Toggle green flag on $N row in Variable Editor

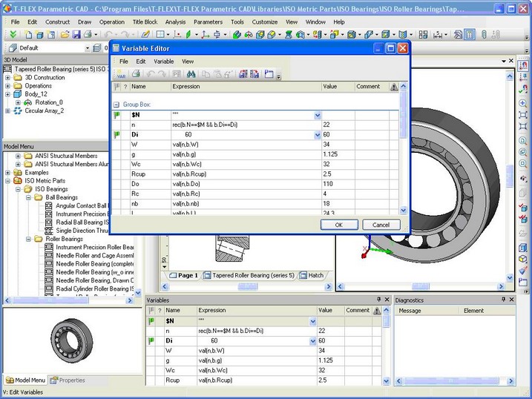click(x=117, y=115)
